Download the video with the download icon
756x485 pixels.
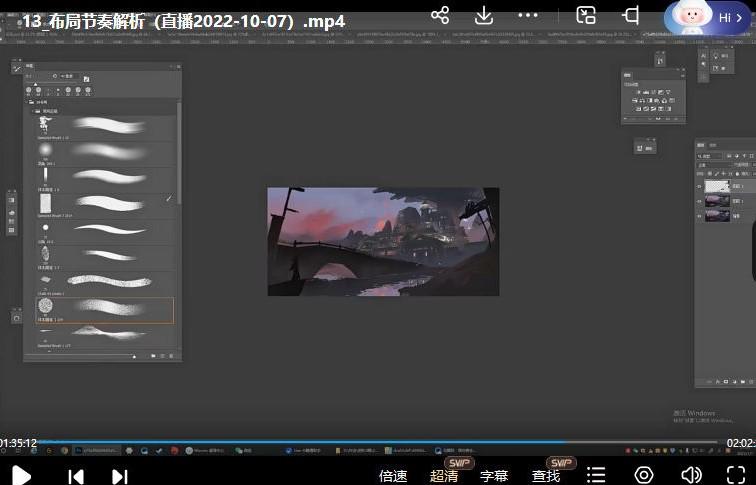tap(484, 15)
